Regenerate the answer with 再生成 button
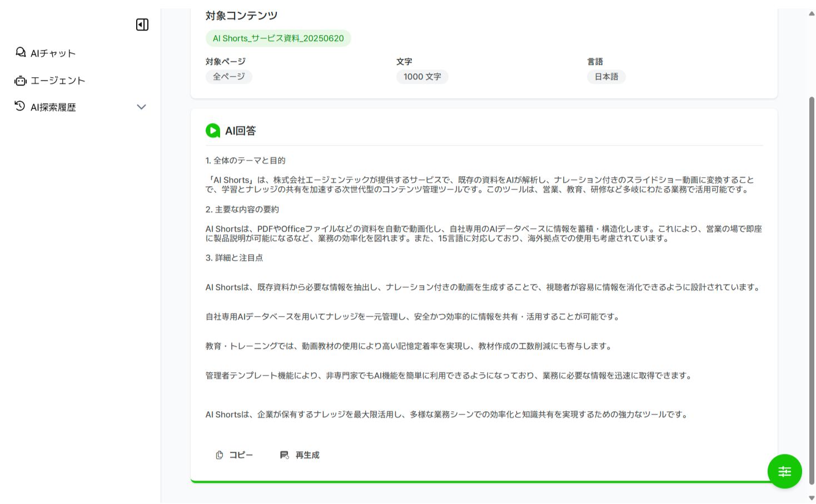This screenshot has height=504, width=816. point(300,455)
